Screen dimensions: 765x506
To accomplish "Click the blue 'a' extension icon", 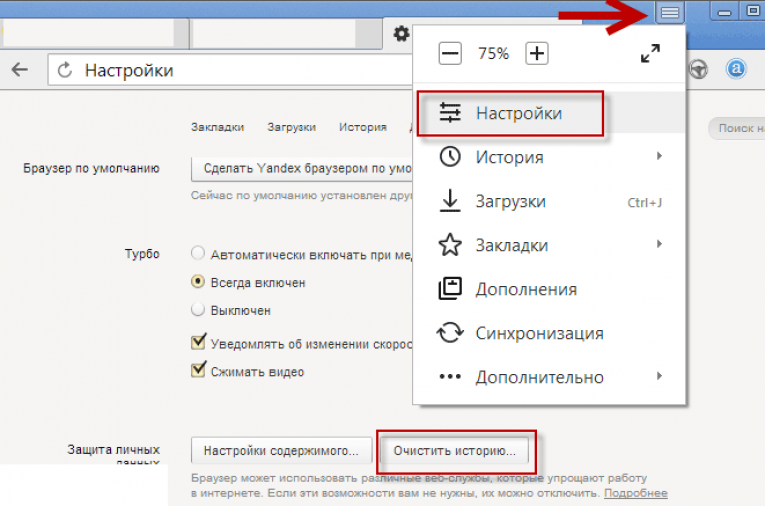I will (736, 70).
